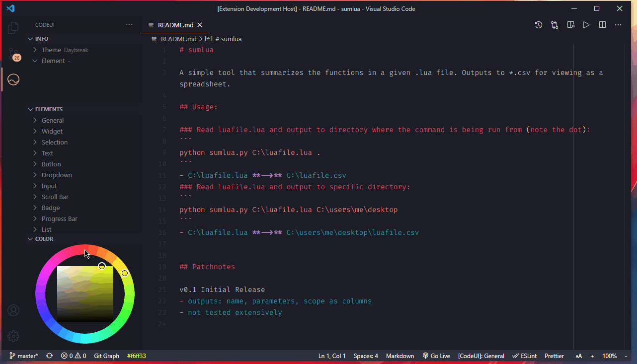Collapse the ELEMENTS section
The image size is (637, 364).
tap(83, 109)
